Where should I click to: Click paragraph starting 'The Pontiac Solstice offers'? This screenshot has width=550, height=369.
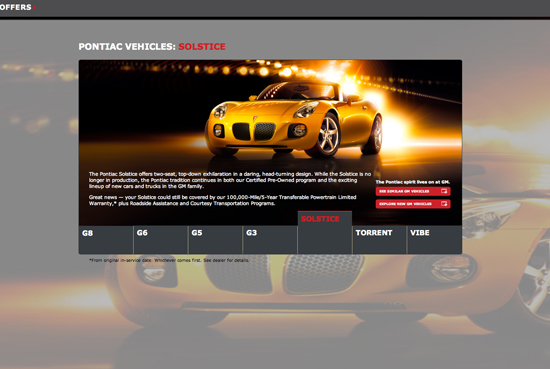230,180
